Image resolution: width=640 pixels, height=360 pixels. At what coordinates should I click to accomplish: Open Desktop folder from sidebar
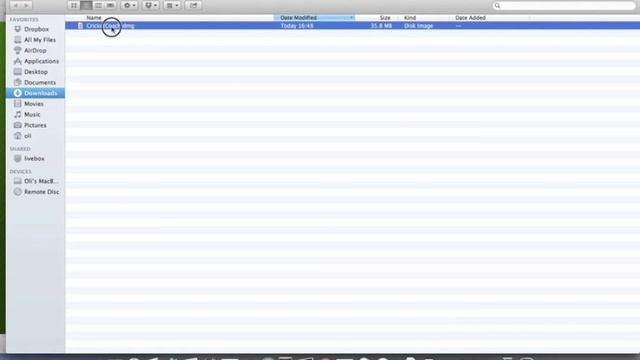point(36,72)
